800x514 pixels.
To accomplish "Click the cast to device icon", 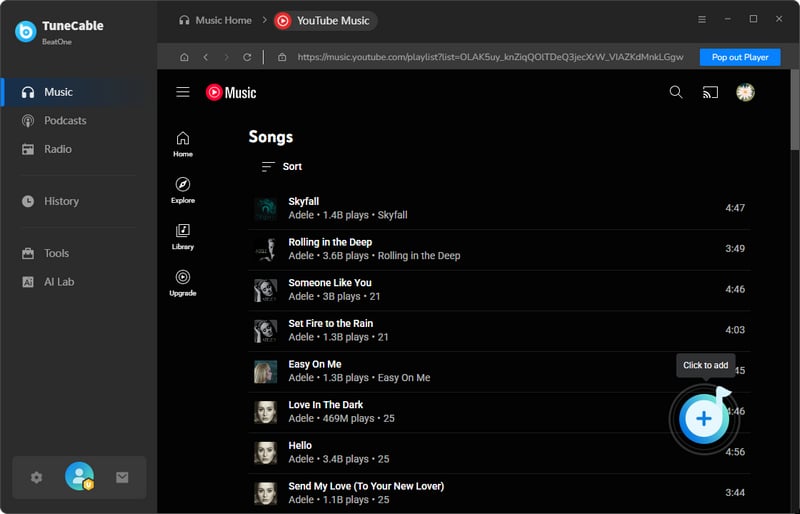I will click(x=710, y=92).
